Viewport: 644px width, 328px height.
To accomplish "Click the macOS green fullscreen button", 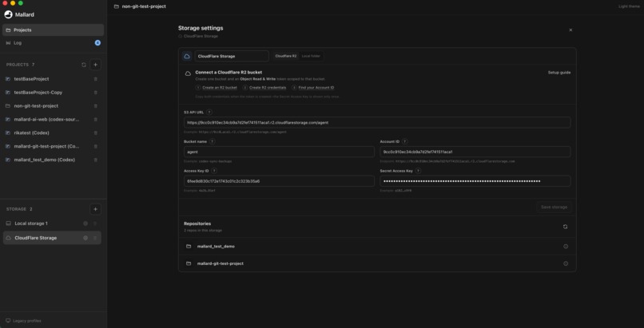I will [21, 3].
